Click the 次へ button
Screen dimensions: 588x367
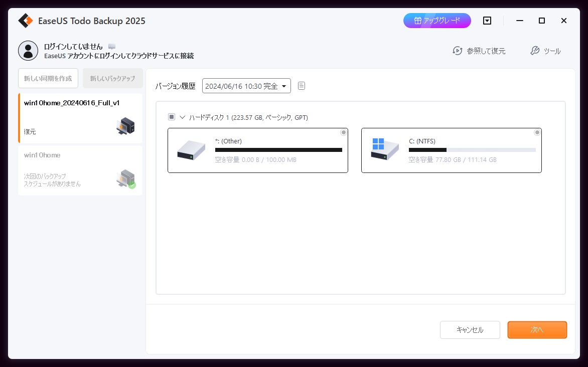[x=537, y=330]
